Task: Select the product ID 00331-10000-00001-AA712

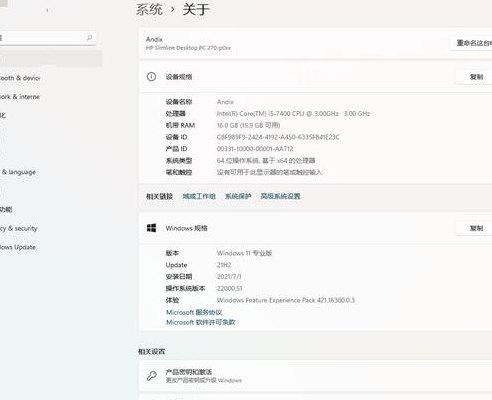Action: (x=255, y=149)
